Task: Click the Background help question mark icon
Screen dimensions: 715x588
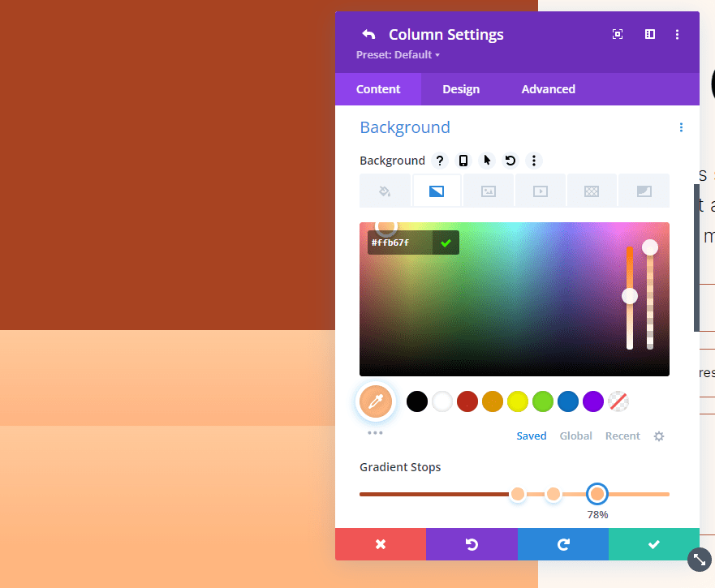Action: pyautogui.click(x=440, y=161)
